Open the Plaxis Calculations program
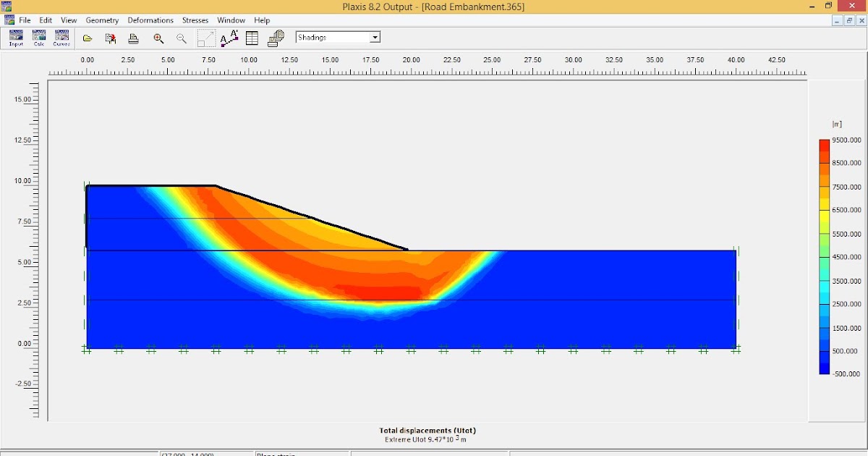Image resolution: width=868 pixels, height=456 pixels. [x=38, y=37]
